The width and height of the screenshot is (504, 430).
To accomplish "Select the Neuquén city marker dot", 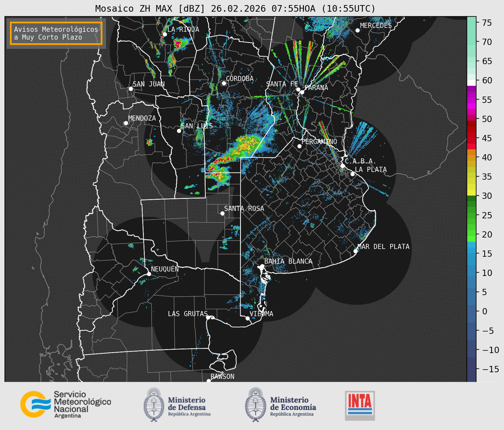I will coord(149,274).
